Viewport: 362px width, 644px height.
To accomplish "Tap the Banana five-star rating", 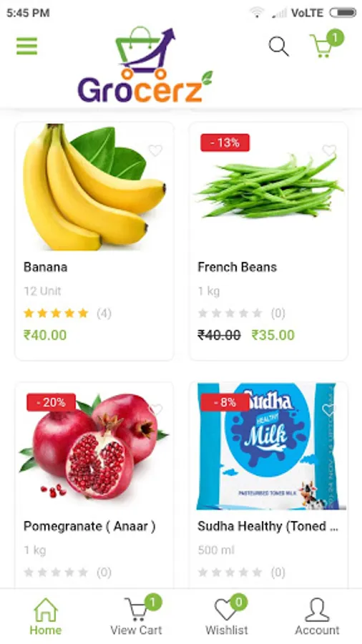I will tap(56, 313).
